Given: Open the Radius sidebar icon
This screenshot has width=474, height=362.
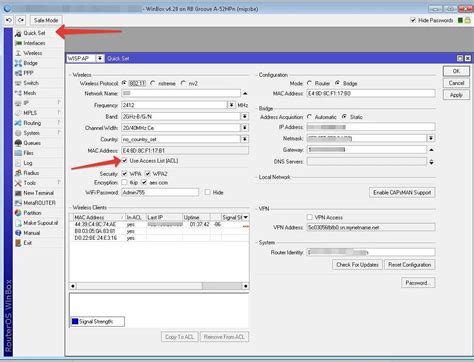Looking at the screenshot, I should coord(18,173).
